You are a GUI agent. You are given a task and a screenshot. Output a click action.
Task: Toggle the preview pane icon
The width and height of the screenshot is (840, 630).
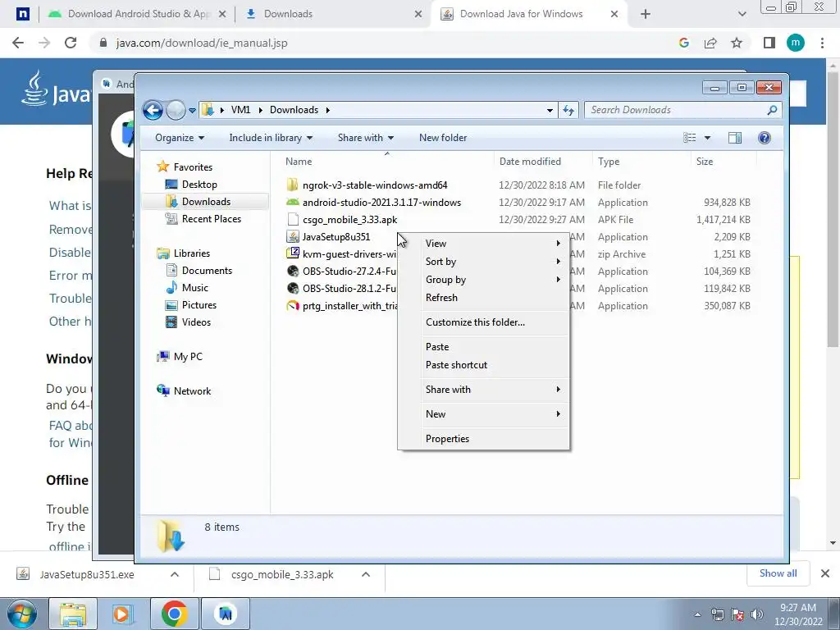[x=734, y=138]
